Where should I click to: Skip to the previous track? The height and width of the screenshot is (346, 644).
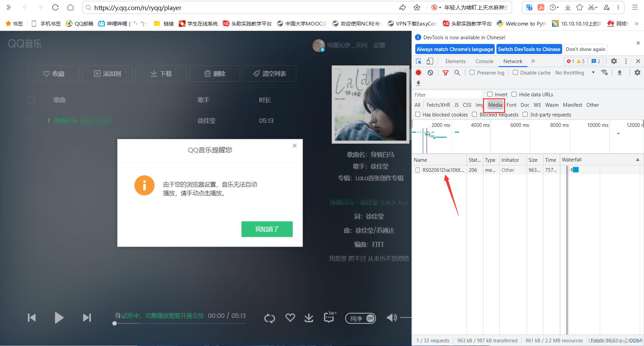pos(32,317)
